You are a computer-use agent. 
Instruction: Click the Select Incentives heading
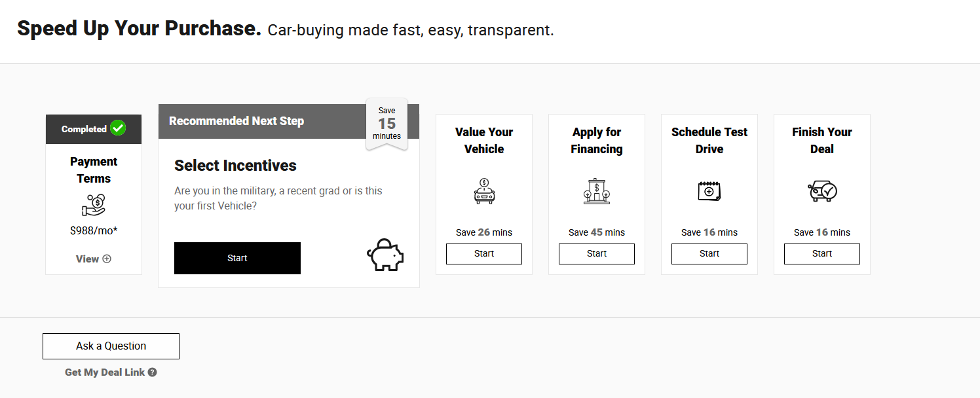235,166
